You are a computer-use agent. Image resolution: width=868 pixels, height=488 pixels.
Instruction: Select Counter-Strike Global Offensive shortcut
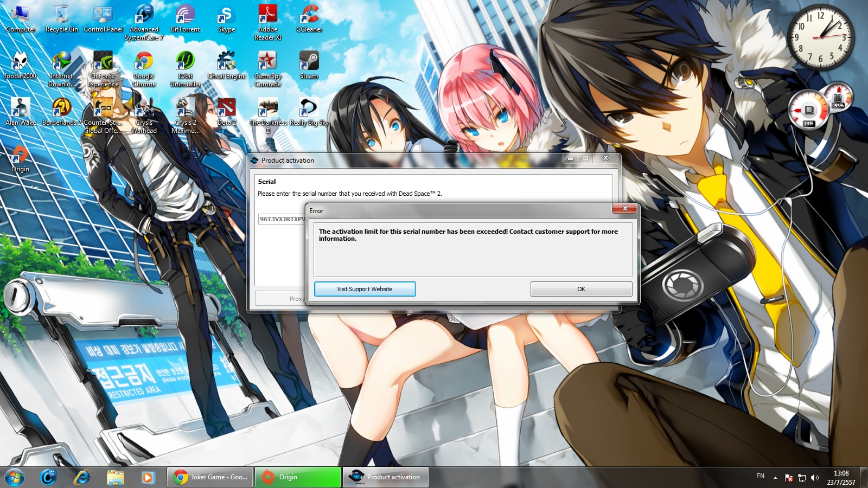point(103,115)
